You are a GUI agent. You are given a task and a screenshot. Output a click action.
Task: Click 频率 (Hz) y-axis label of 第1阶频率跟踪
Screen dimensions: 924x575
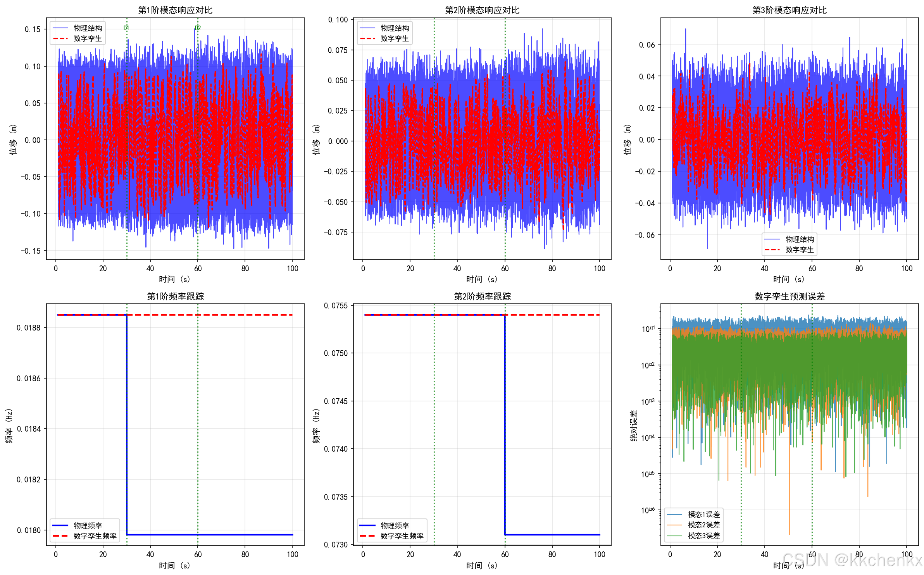coord(9,425)
